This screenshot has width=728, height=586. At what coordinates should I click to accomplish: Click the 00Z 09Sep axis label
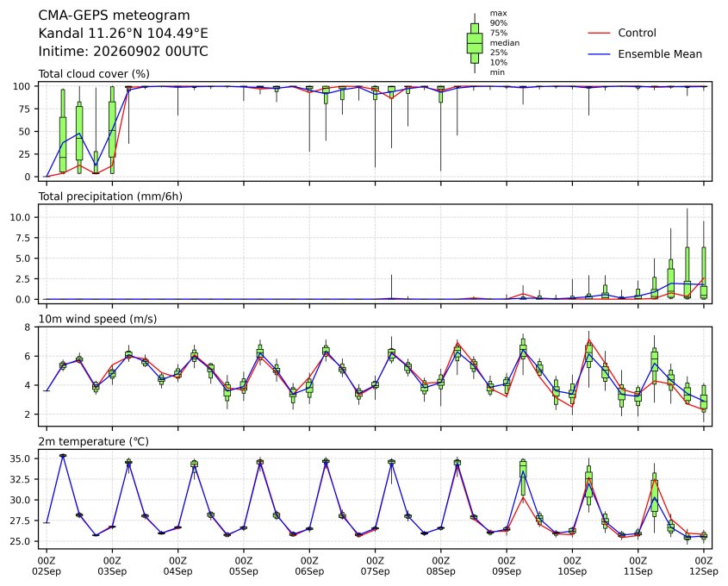[507, 566]
